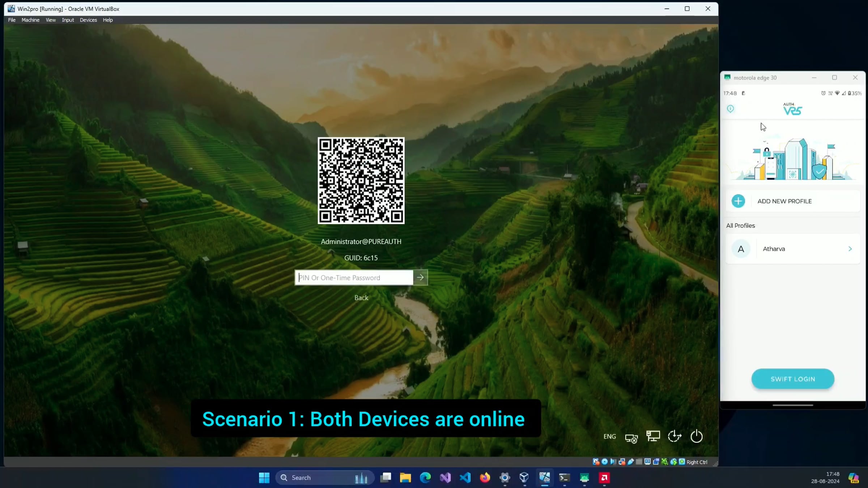Screen dimensions: 868x488
Task: Tap the plus icon to add profile
Action: point(738,201)
